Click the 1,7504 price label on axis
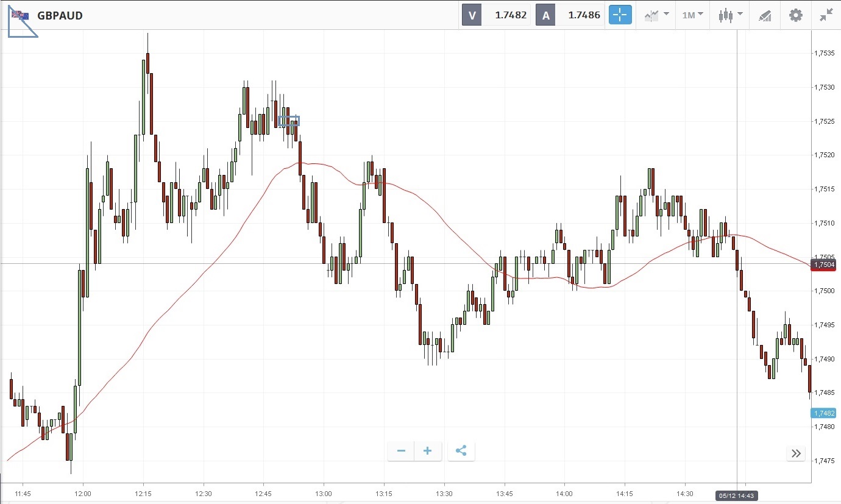This screenshot has height=504, width=841. 825,265
